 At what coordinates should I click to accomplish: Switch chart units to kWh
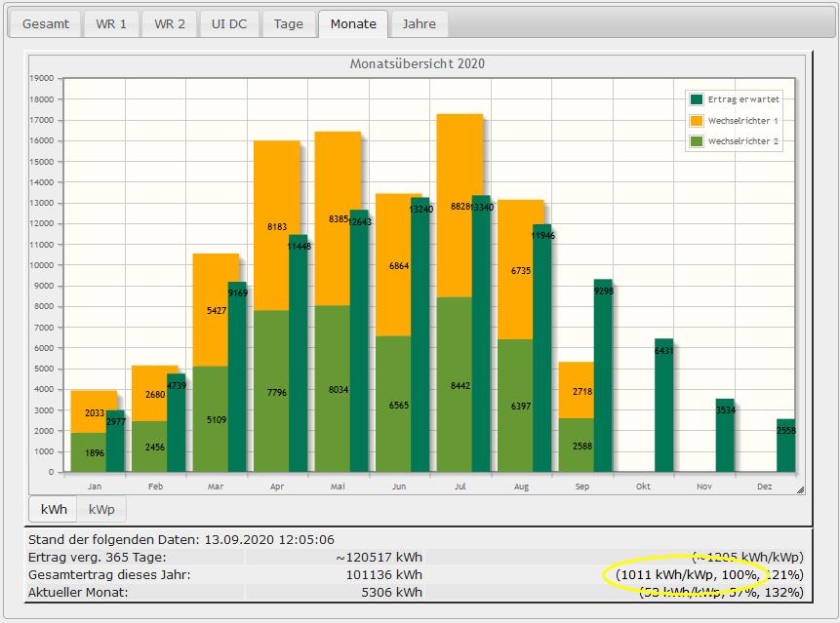tap(54, 509)
